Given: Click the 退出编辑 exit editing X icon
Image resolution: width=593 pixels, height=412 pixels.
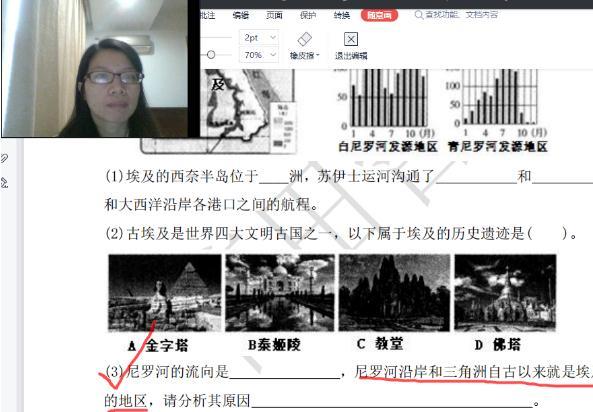Looking at the screenshot, I should point(351,39).
